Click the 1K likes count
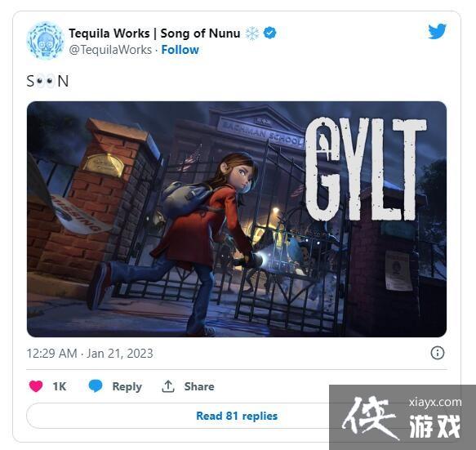Viewport: 476px width, 450px height. tap(60, 386)
